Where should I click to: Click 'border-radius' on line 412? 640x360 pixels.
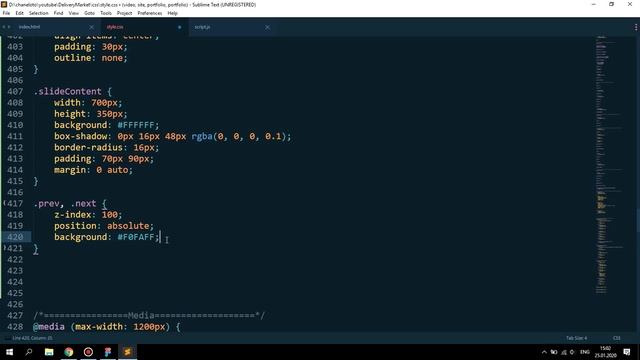89,147
